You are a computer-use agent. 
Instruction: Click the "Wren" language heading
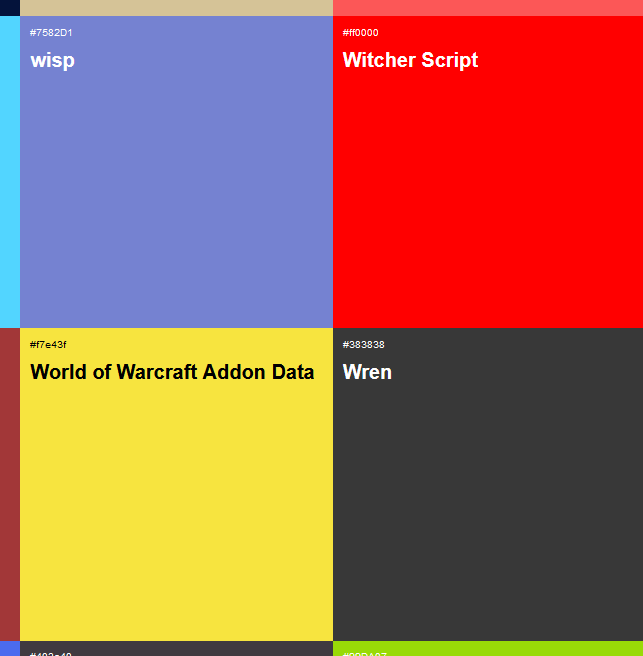pyautogui.click(x=367, y=372)
